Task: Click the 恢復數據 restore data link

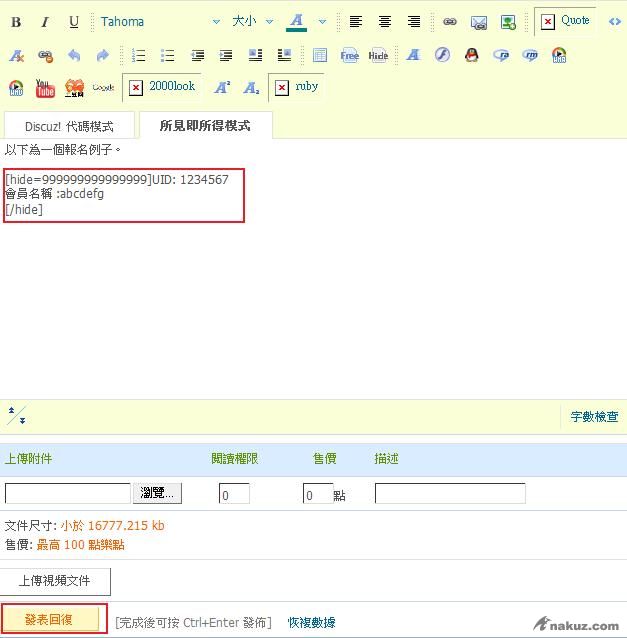Action: (x=311, y=623)
